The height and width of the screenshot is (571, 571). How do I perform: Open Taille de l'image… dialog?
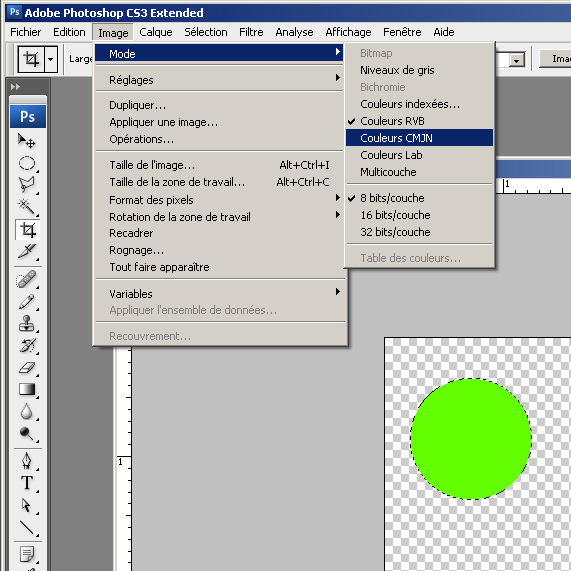(x=219, y=165)
